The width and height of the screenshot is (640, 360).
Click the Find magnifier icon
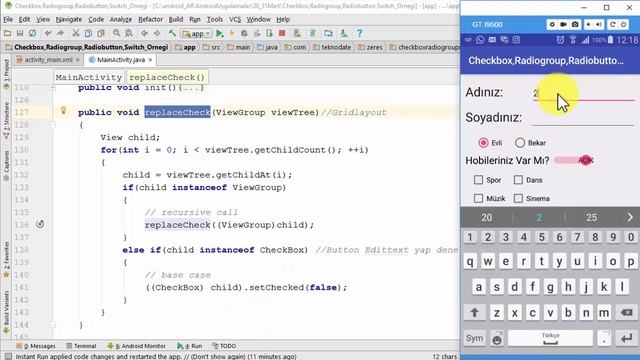pos(116,33)
